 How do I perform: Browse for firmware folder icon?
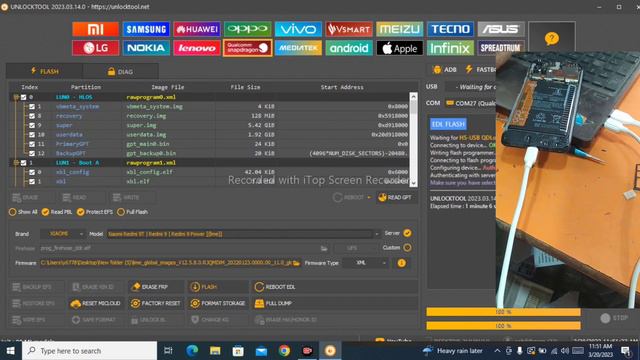click(297, 263)
